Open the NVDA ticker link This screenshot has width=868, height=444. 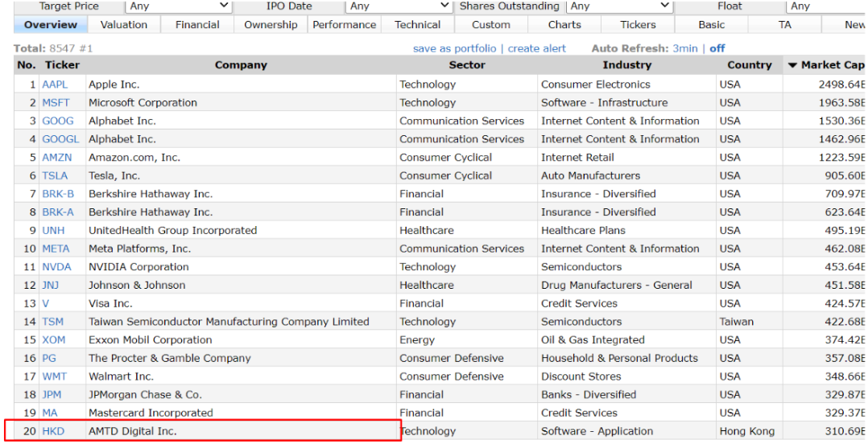[x=56, y=267]
